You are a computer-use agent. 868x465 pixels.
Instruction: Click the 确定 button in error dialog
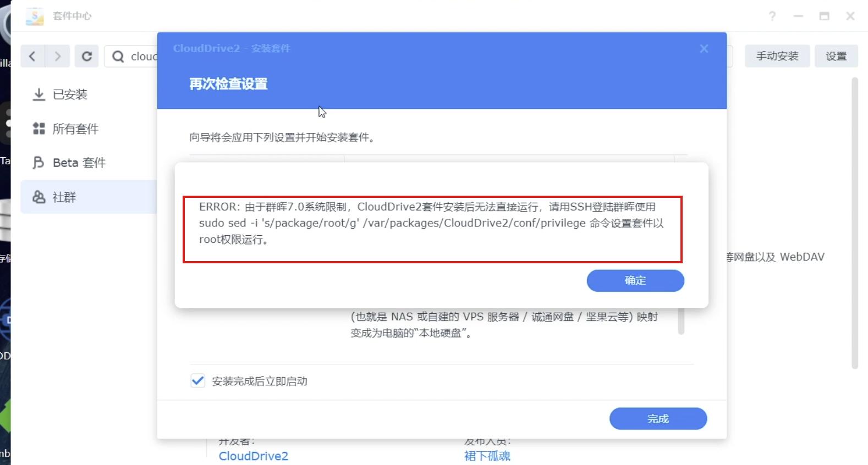tap(635, 280)
